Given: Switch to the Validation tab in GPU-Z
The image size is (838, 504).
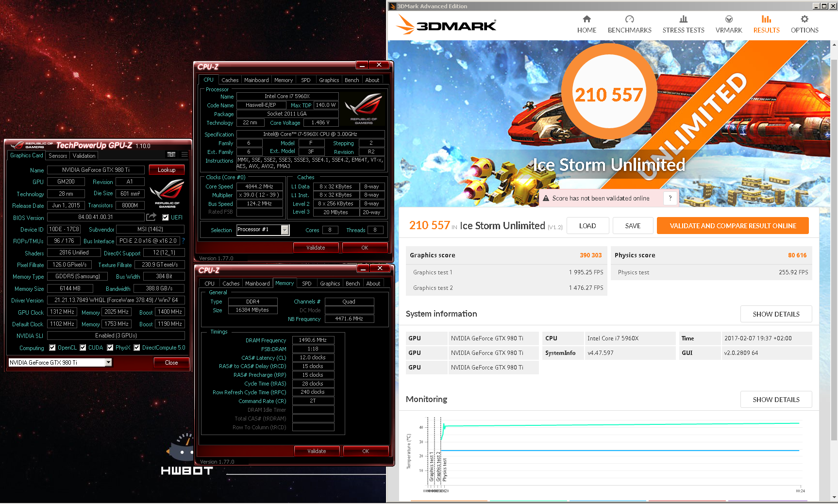Looking at the screenshot, I should click(84, 156).
